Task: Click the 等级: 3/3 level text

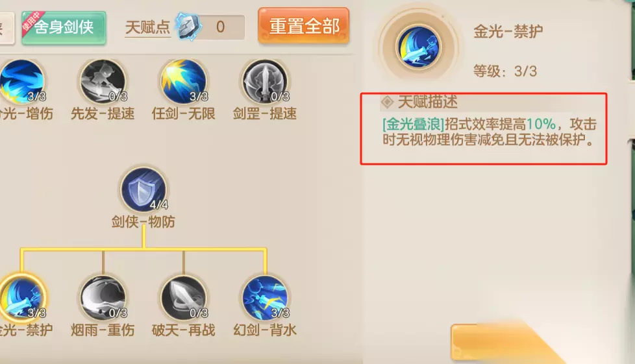Action: point(505,71)
